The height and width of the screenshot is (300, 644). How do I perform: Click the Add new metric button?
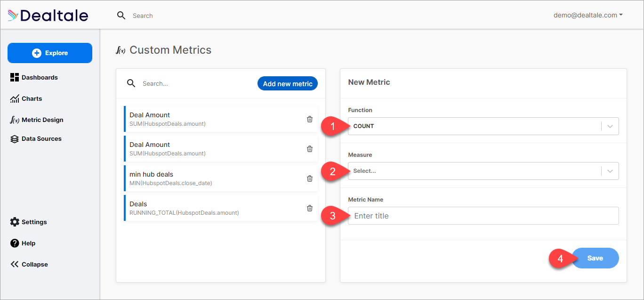click(288, 83)
